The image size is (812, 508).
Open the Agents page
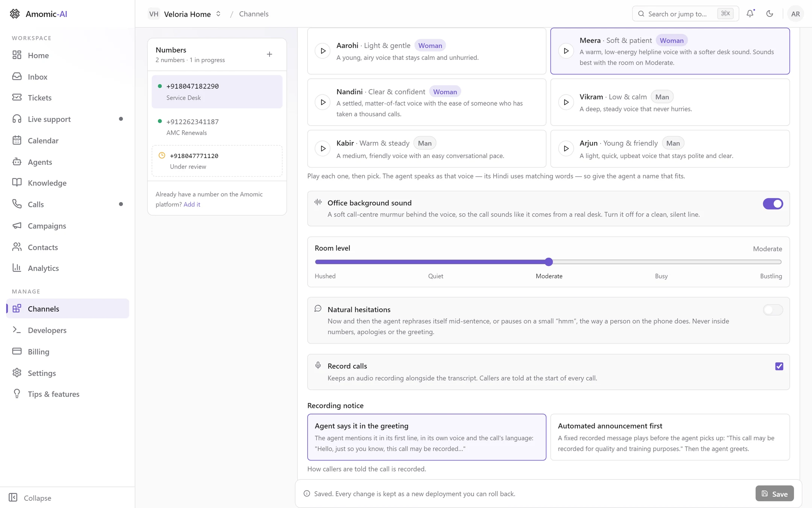pyautogui.click(x=68, y=162)
